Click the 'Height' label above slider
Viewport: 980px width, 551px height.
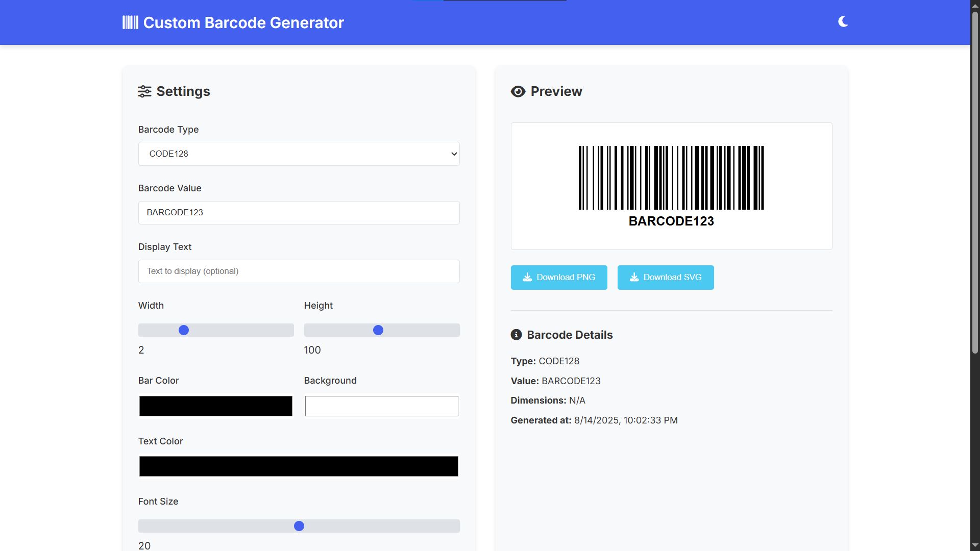[318, 306]
